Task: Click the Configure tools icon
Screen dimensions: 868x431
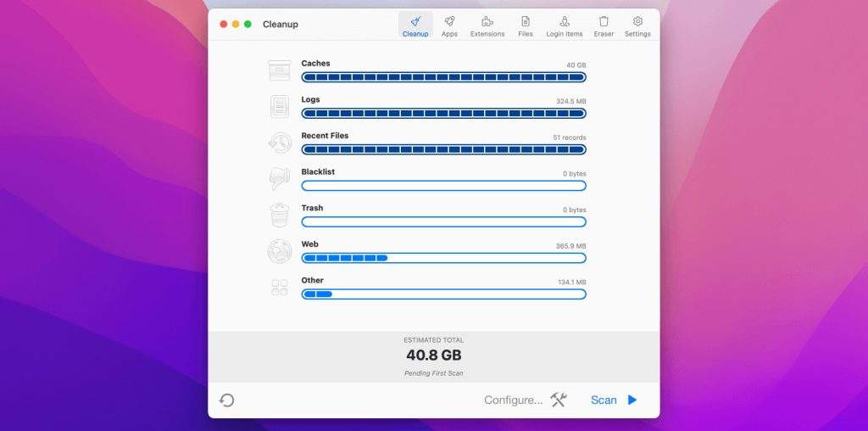Action: 558,400
